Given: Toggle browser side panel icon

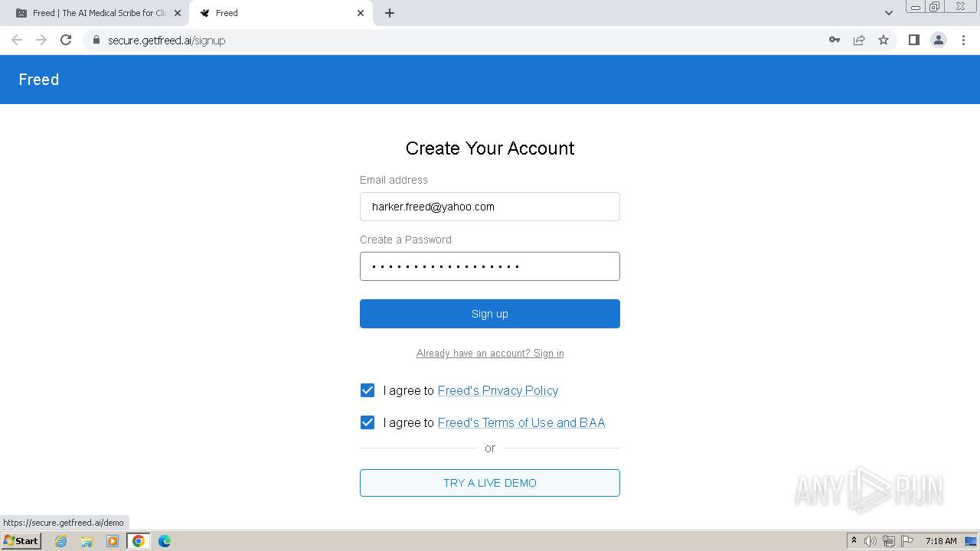Looking at the screenshot, I should (x=913, y=40).
